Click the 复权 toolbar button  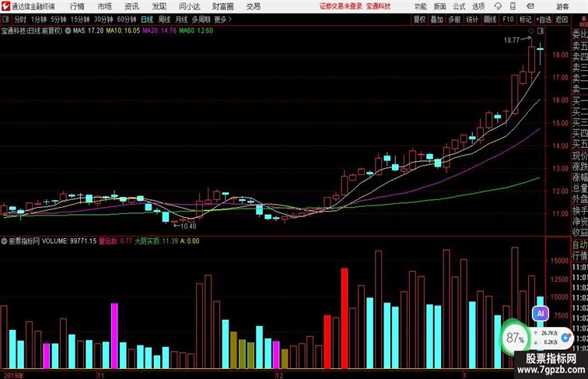[x=420, y=19]
